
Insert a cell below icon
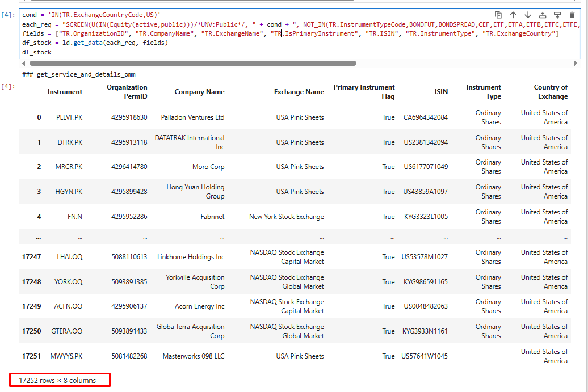557,15
